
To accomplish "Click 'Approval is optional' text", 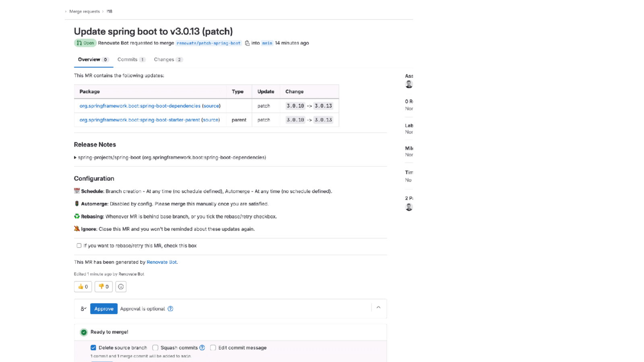I will pyautogui.click(x=142, y=309).
